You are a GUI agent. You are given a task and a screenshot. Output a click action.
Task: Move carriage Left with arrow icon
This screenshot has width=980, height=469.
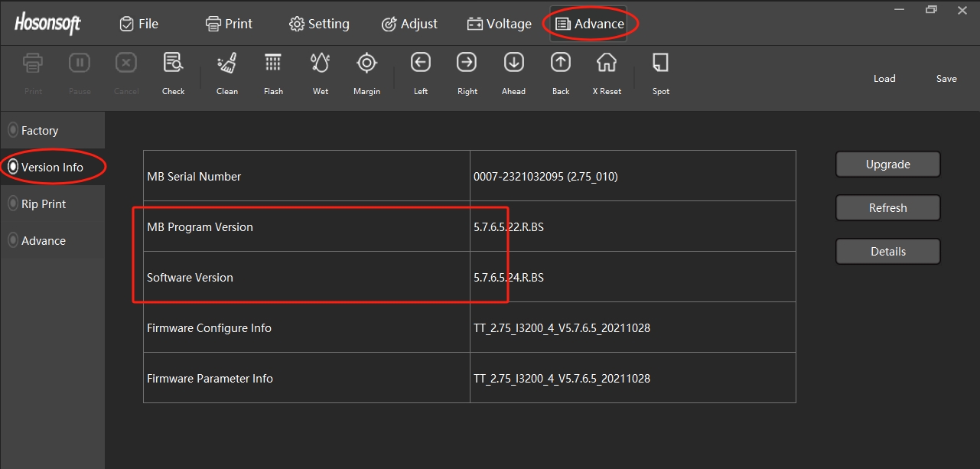[421, 64]
